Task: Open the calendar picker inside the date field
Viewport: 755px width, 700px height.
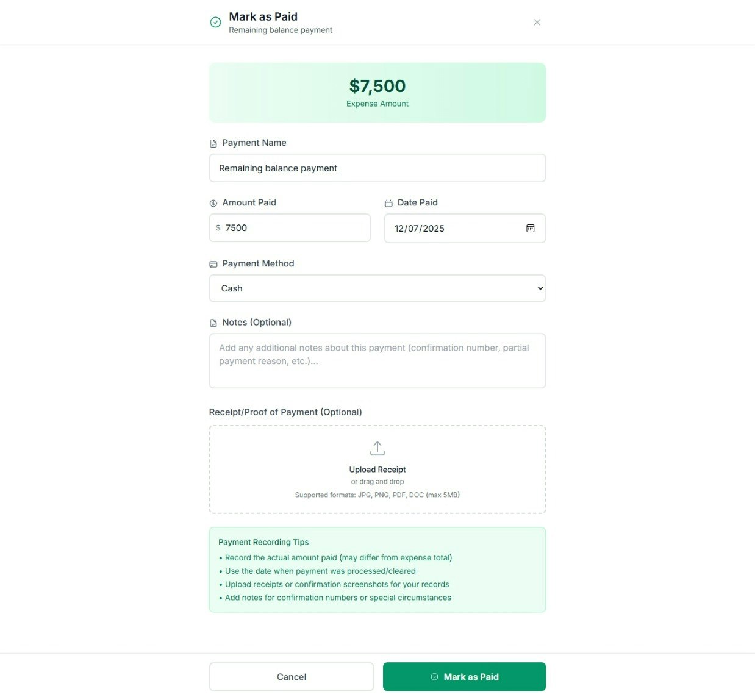Action: [x=530, y=228]
